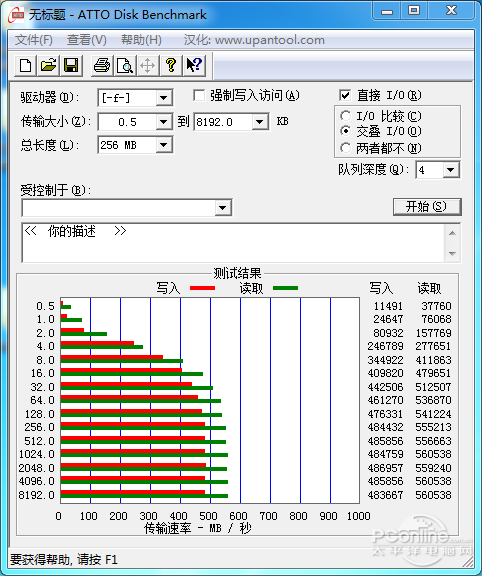Minimize the ATTO Disk Benchmark window
This screenshot has width=482, height=576.
coord(387,11)
